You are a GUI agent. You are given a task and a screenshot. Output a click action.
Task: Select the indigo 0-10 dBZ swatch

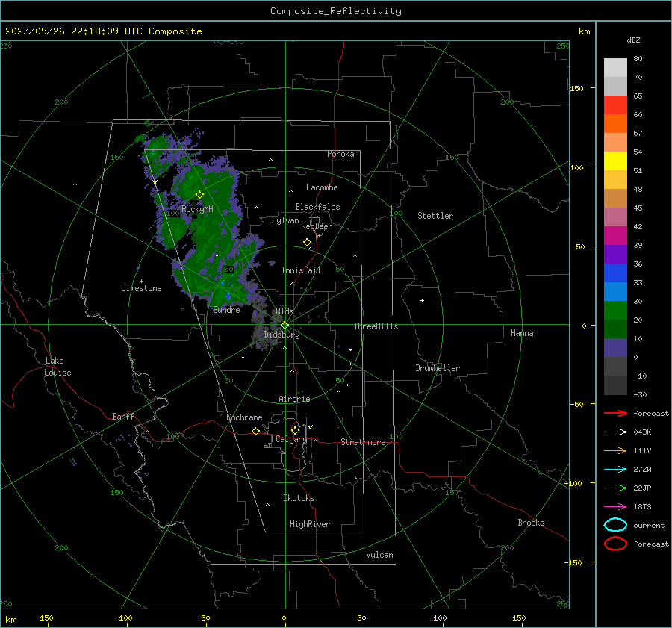[x=615, y=348]
